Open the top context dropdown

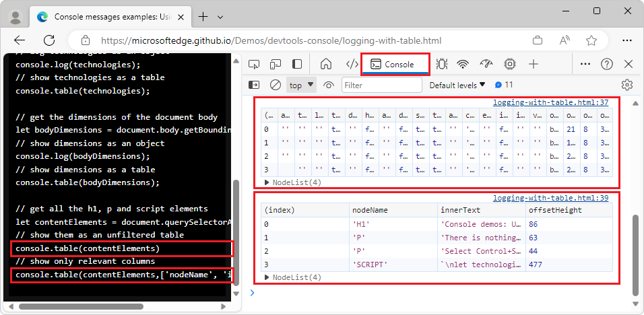[x=302, y=85]
